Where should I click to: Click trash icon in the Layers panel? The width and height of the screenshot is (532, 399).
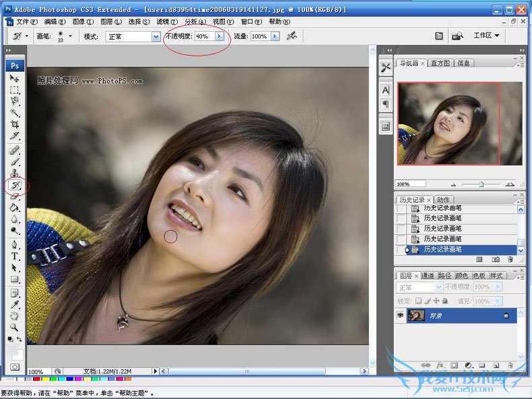pyautogui.click(x=510, y=365)
